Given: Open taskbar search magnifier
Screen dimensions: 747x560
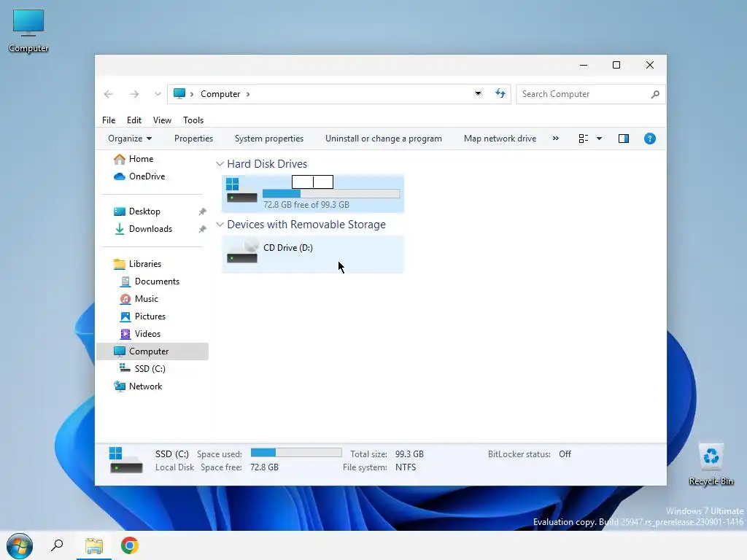Looking at the screenshot, I should click(x=57, y=545).
